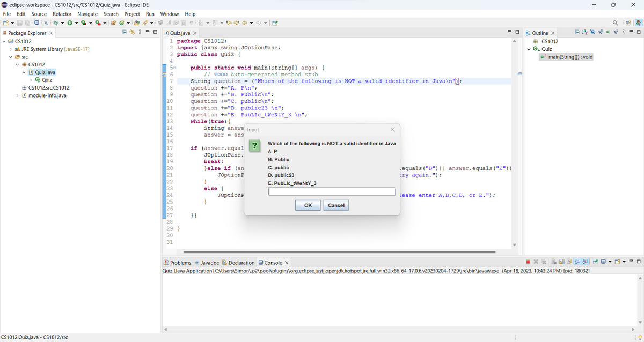Open the Run button dropdown arrow

pyautogui.click(x=77, y=23)
